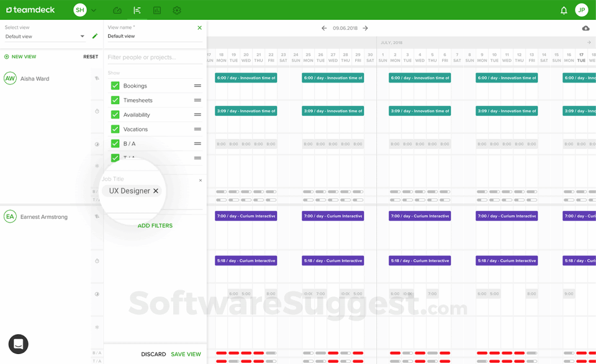The image size is (596, 364).
Task: Expand the organization switcher chevron beside SH
Action: coord(94,11)
